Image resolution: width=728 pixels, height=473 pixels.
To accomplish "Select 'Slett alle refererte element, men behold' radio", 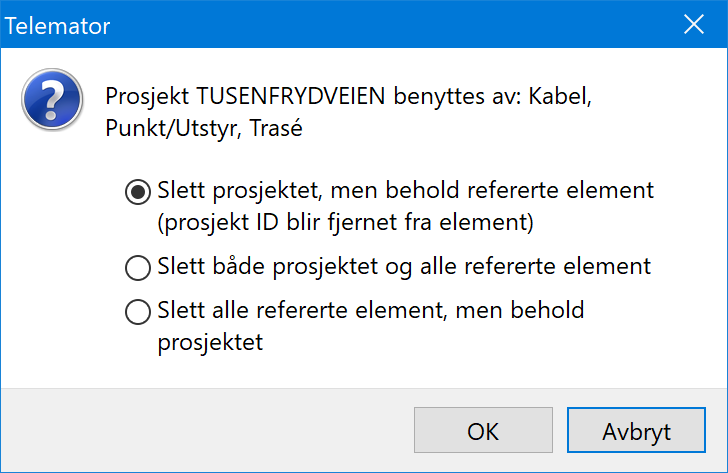I will [x=138, y=311].
